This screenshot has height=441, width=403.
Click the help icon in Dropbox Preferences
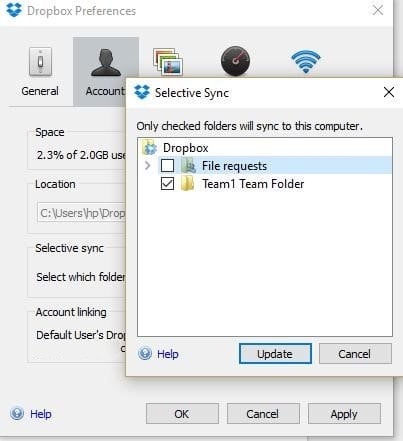pyautogui.click(x=17, y=414)
